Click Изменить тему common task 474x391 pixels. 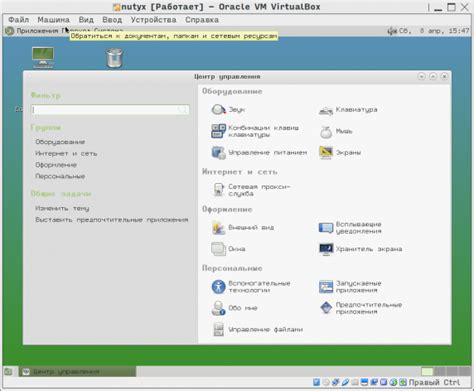coord(62,208)
